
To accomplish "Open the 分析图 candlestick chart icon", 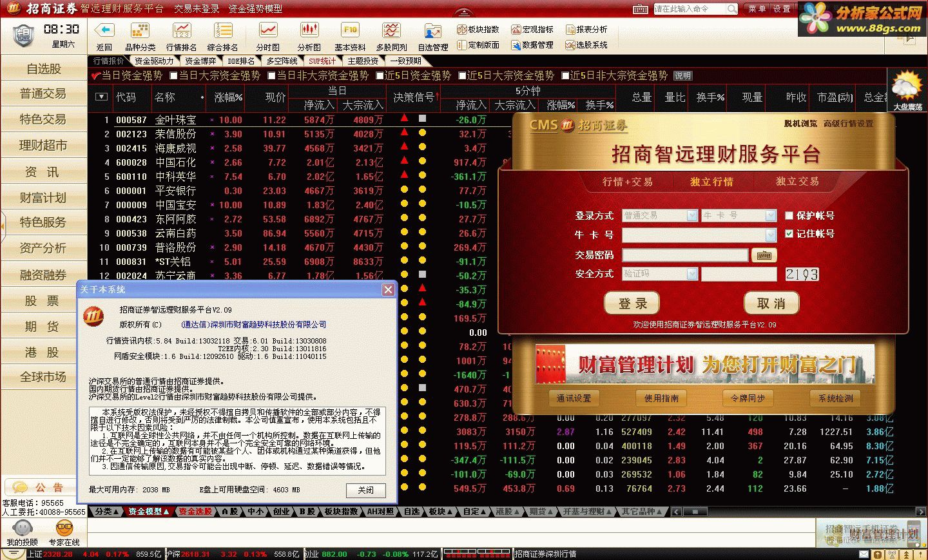I will point(309,30).
